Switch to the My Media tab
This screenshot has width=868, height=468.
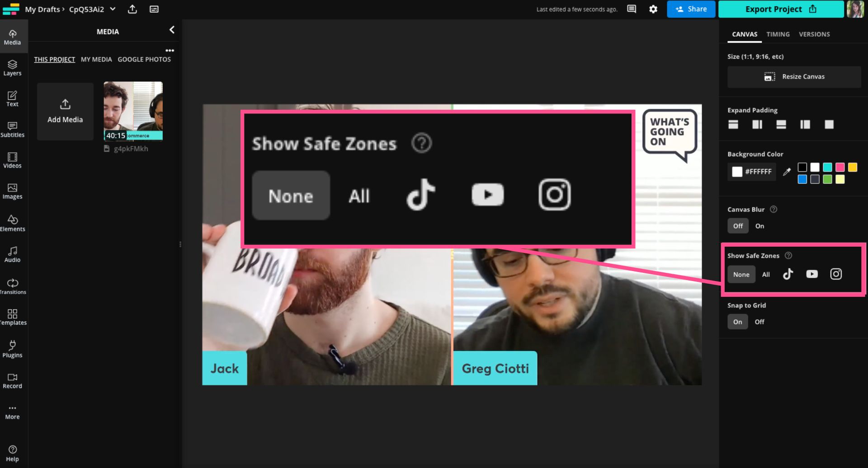pos(96,59)
